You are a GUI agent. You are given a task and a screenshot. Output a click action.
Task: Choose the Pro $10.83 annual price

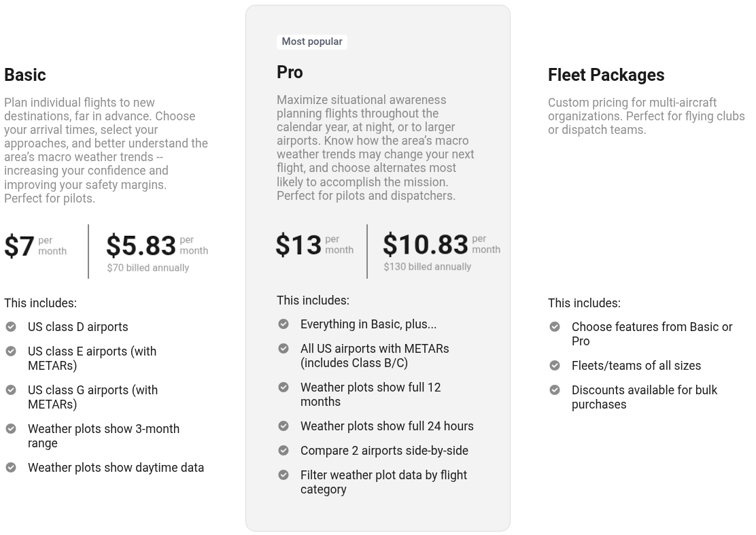(426, 245)
